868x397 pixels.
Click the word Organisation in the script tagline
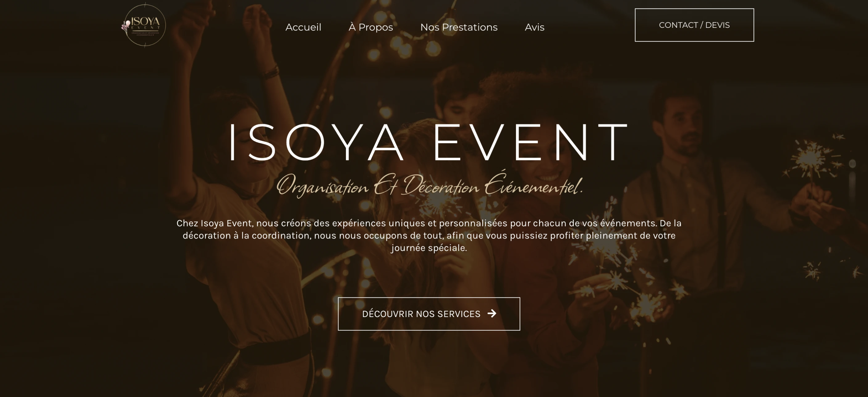coord(322,186)
